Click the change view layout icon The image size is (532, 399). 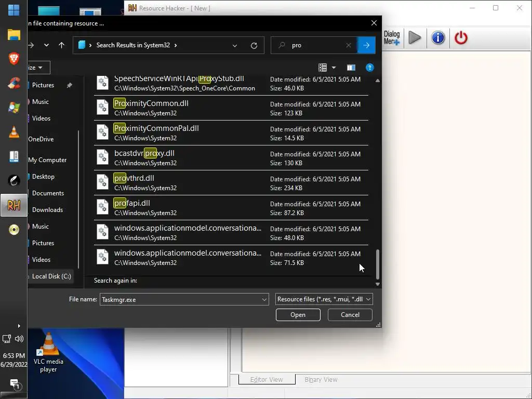(322, 68)
